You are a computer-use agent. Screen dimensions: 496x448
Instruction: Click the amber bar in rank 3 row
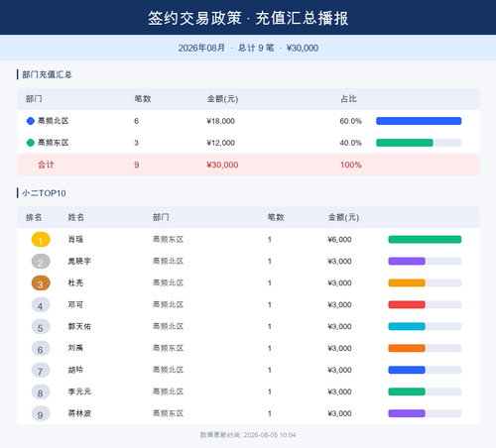coord(407,282)
